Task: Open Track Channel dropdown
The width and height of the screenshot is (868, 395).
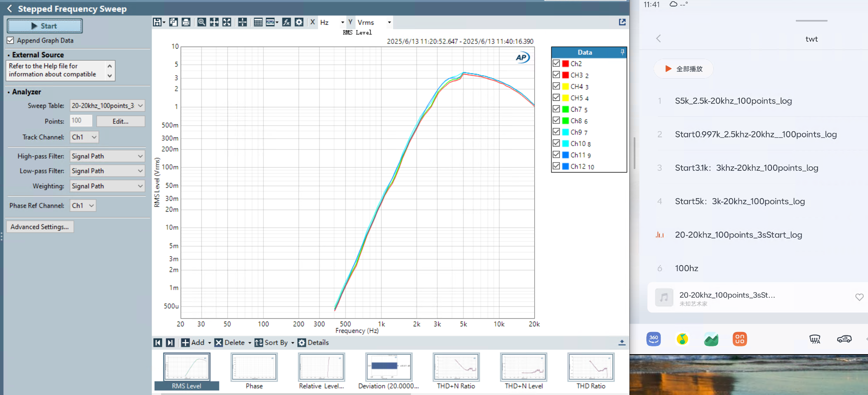Action: point(84,137)
